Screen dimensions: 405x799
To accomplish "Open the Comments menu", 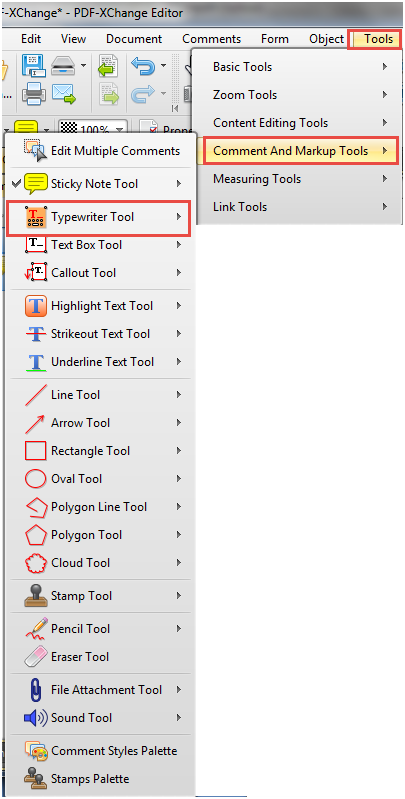I will point(211,39).
